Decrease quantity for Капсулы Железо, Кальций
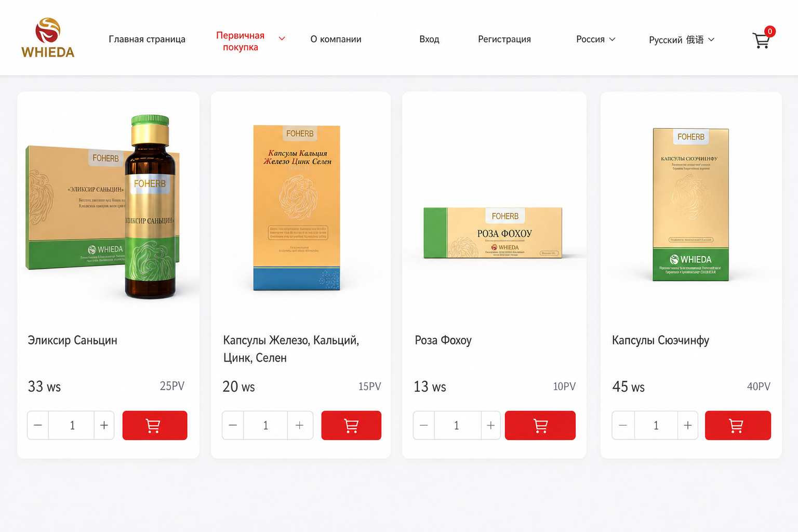Screen dimensions: 798x532 (x=233, y=425)
